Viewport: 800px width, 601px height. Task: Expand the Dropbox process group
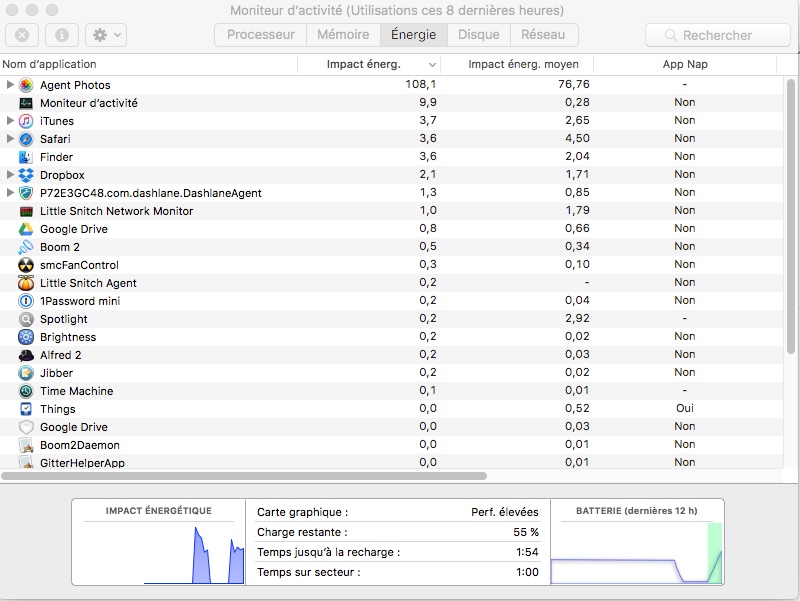10,174
